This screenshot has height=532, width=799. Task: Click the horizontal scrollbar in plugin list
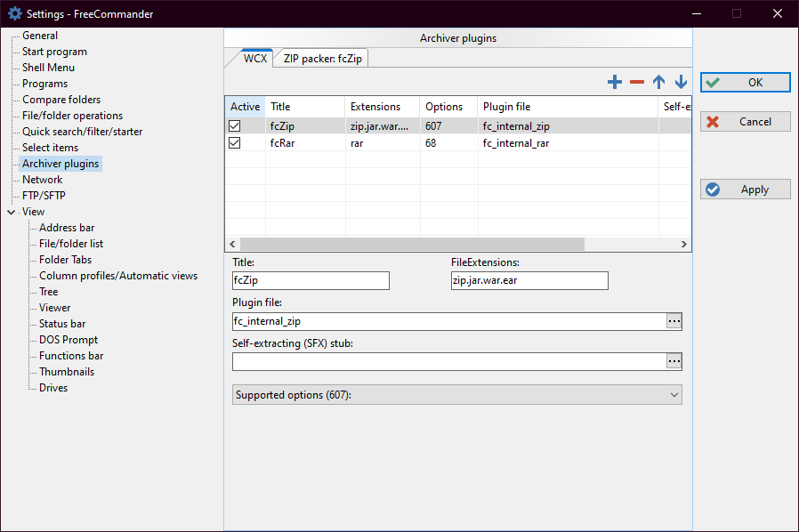pos(411,244)
